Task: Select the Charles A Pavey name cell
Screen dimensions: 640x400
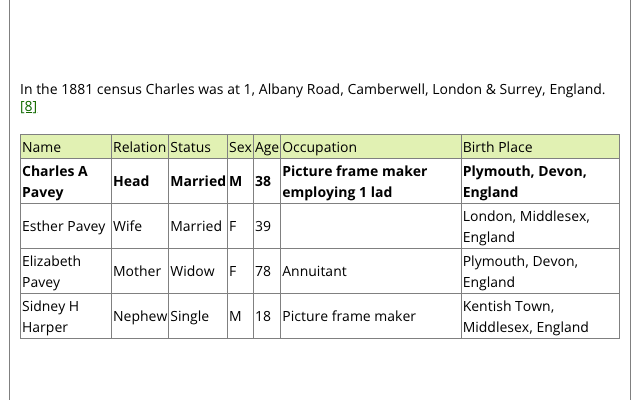Action: (x=66, y=181)
